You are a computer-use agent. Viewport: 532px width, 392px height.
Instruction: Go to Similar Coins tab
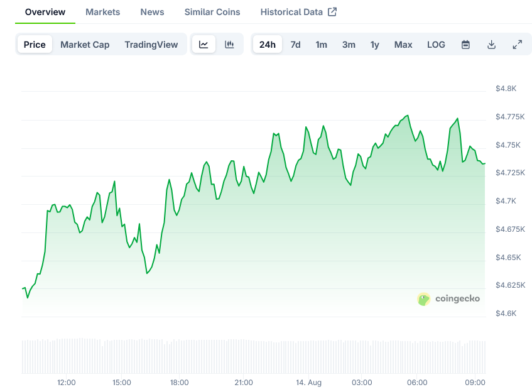212,12
